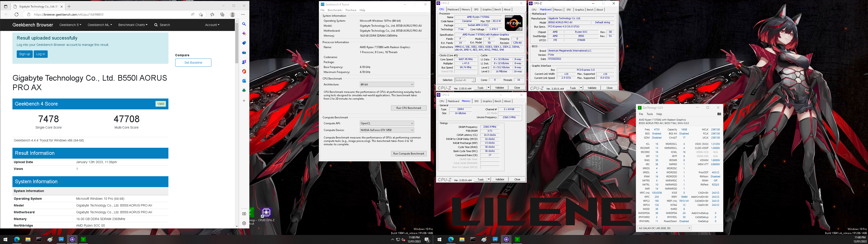868x244 pixels.
Task: Open ZenTimings from right taskbar
Action: [517, 239]
